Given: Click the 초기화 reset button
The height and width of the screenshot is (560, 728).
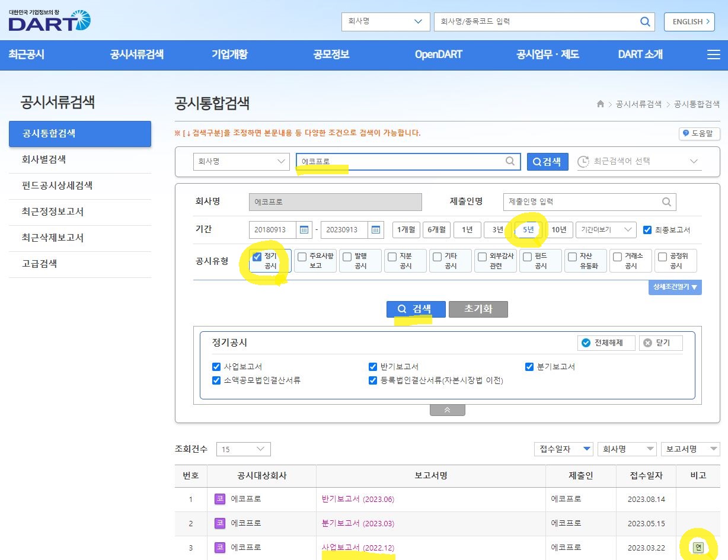Looking at the screenshot, I should coord(478,309).
